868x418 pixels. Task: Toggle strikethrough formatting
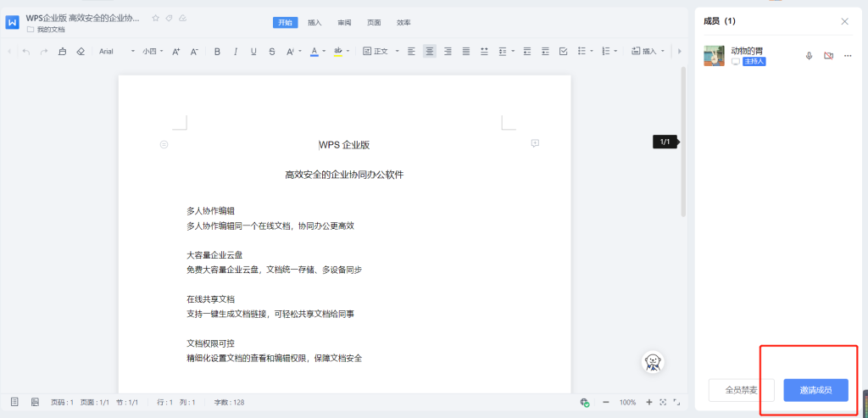click(272, 52)
